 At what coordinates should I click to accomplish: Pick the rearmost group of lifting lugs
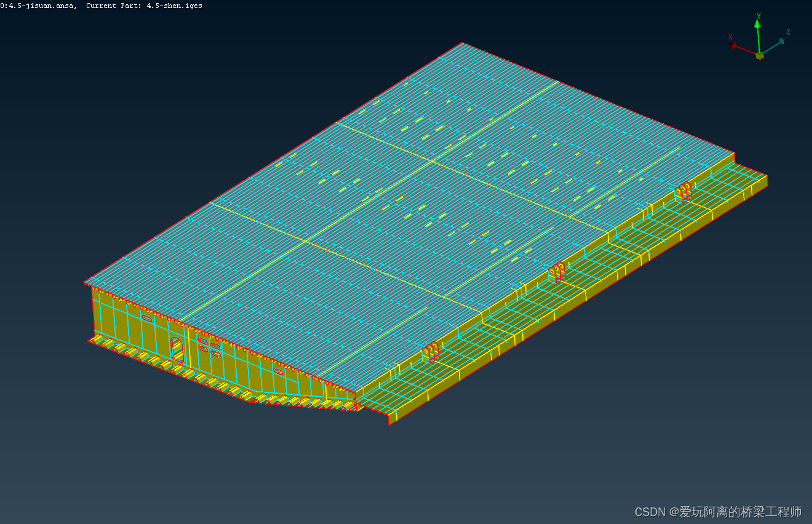pyautogui.click(x=683, y=191)
